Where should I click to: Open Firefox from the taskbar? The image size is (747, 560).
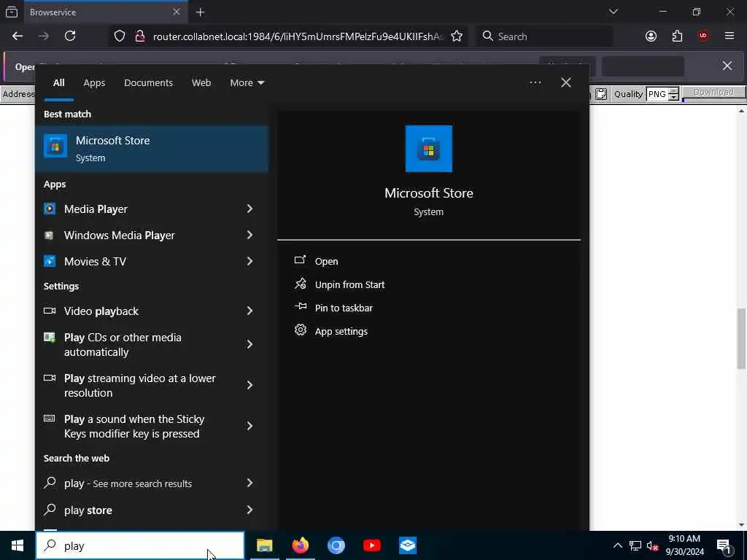coord(300,545)
